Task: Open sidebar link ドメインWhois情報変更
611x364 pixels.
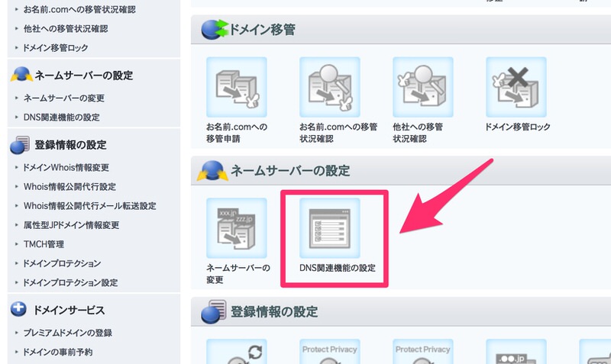Action: pos(66,167)
